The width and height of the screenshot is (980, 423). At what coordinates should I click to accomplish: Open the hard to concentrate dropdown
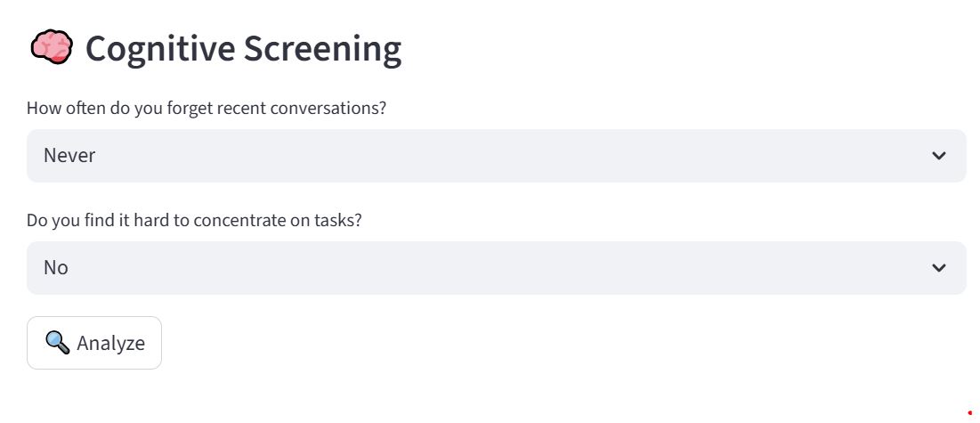[x=496, y=268]
